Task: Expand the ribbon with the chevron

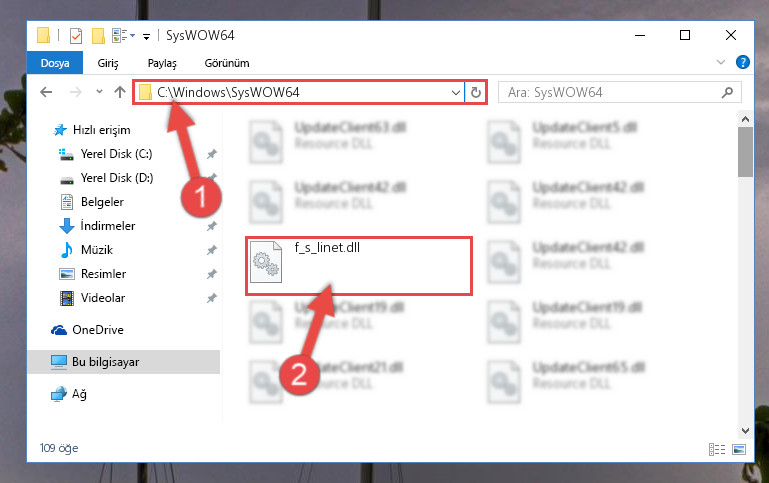Action: tap(720, 62)
